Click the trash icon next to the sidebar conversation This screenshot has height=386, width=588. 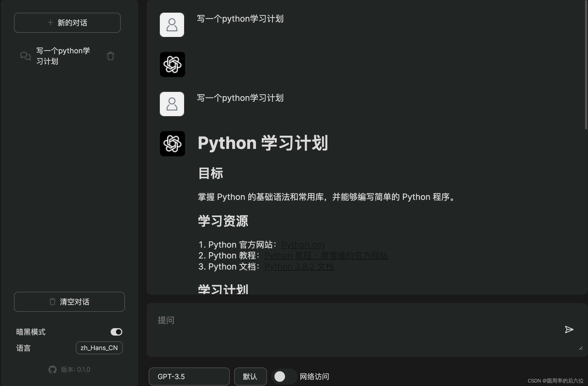[110, 56]
